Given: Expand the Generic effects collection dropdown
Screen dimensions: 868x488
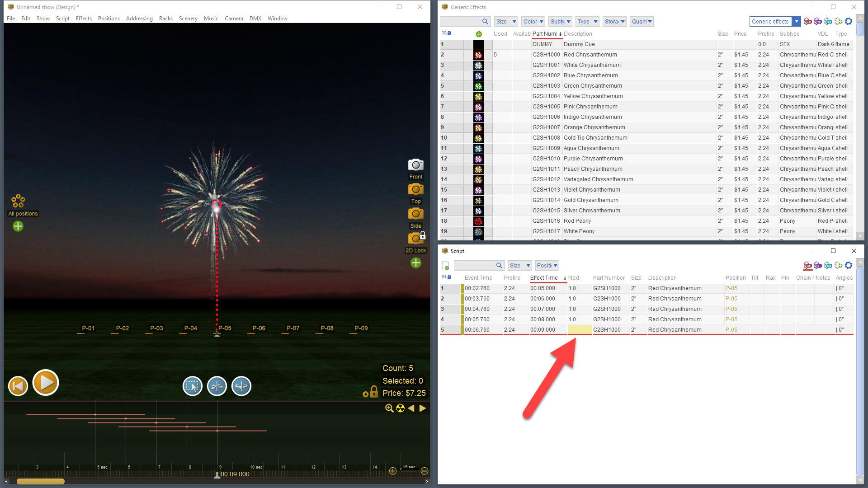Looking at the screenshot, I should pyautogui.click(x=796, y=21).
